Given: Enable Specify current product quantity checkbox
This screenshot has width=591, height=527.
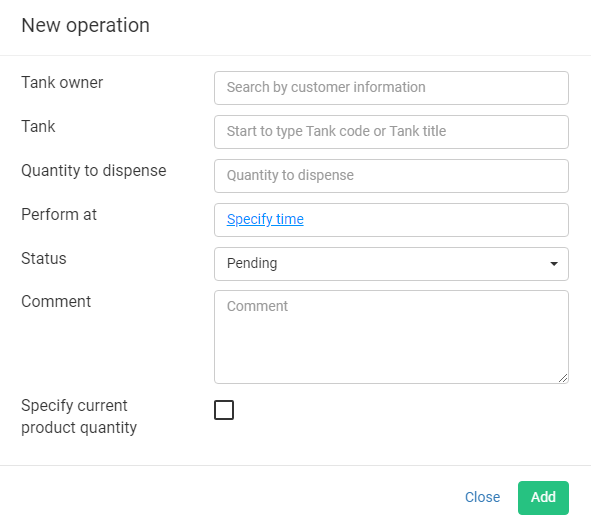Looking at the screenshot, I should (224, 410).
